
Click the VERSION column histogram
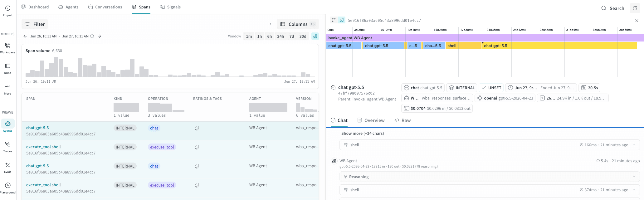pos(307,107)
